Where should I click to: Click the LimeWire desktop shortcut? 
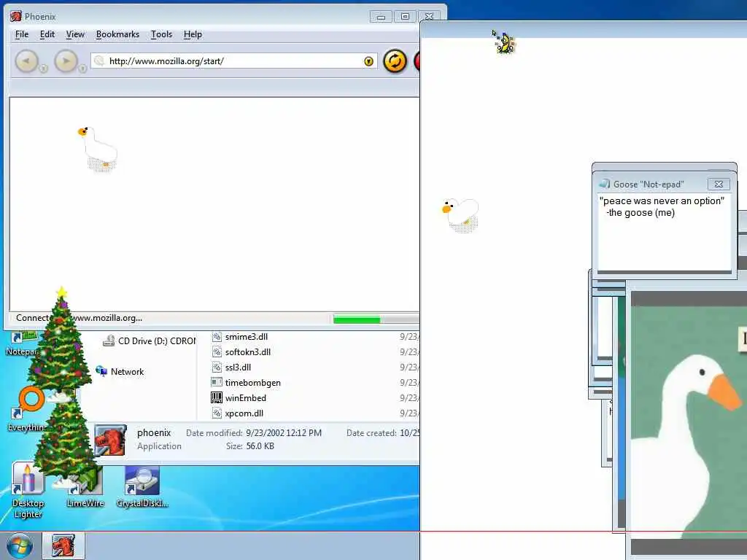point(86,486)
